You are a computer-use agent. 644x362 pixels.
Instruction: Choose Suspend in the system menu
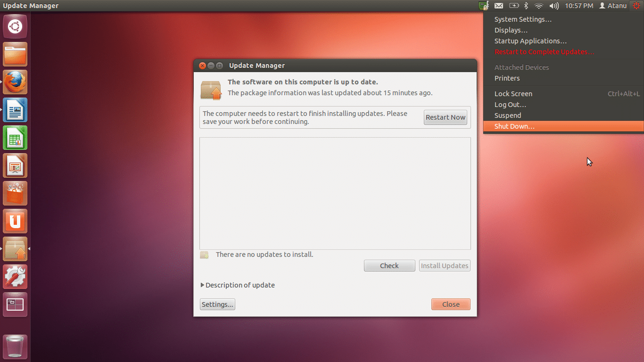click(x=563, y=115)
